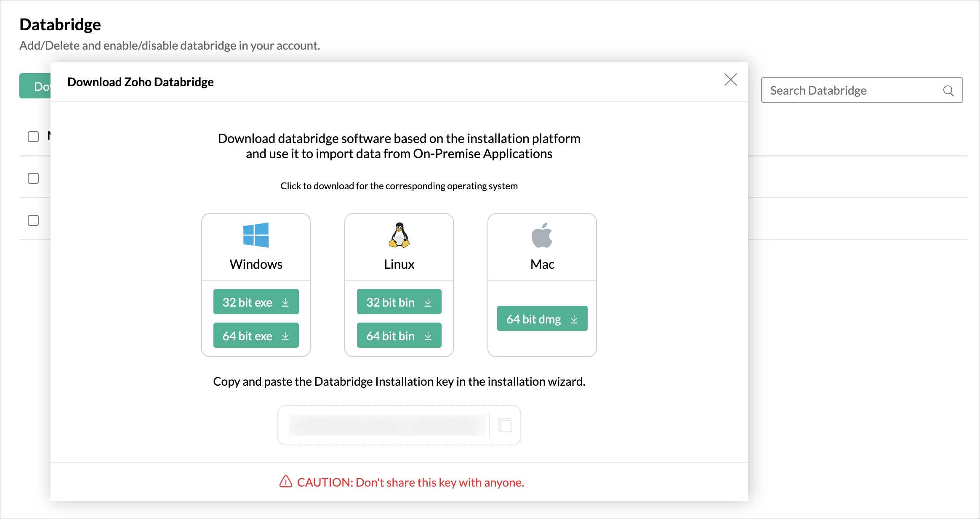Viewport: 980px width, 519px height.
Task: Check the second databridge row checkbox
Action: pos(33,220)
